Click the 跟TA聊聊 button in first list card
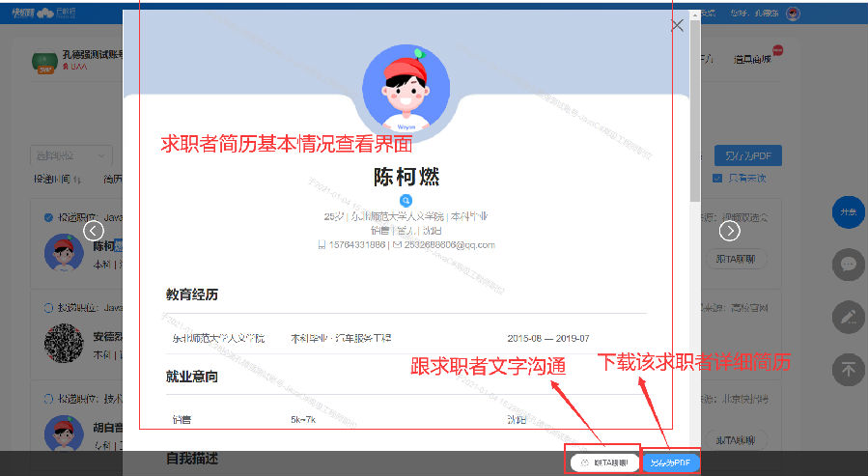The height and width of the screenshot is (476, 868). (x=736, y=259)
